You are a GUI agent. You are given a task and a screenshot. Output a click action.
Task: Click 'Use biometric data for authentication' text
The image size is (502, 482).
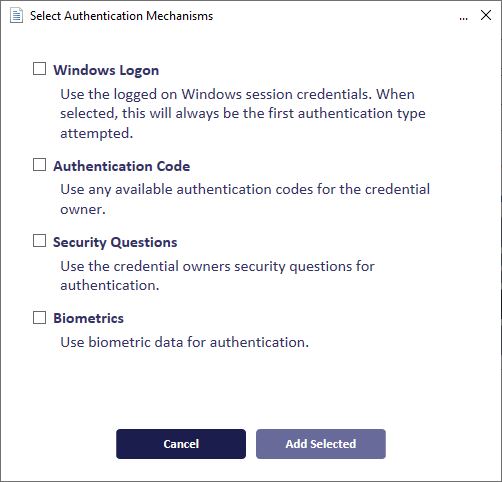pyautogui.click(x=184, y=342)
